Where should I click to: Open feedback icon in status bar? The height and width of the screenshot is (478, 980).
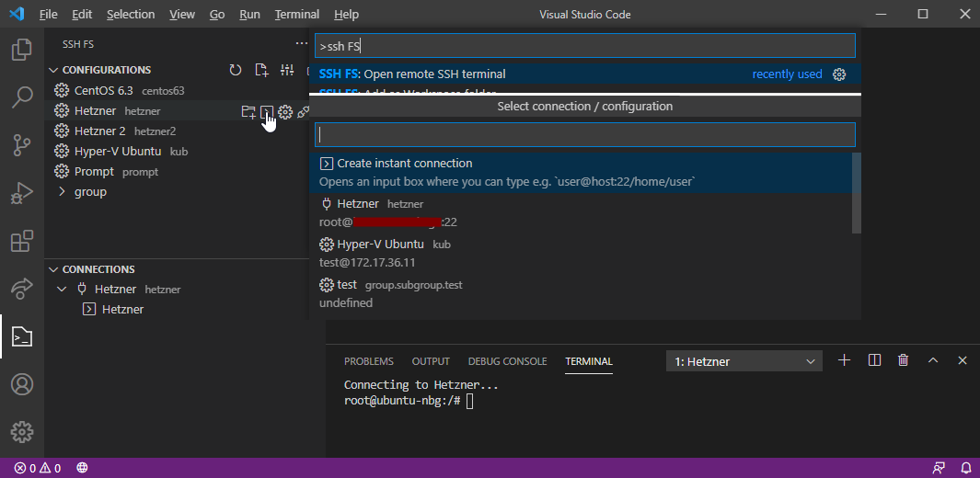coord(939,468)
